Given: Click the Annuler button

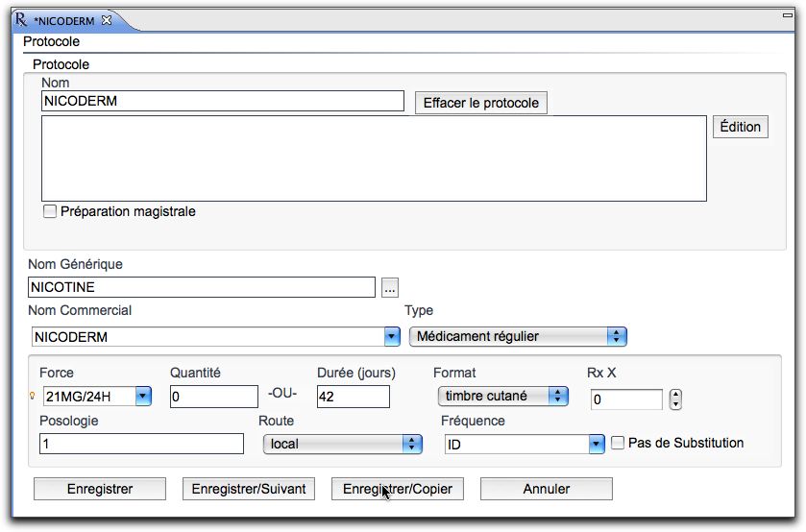Looking at the screenshot, I should click(x=547, y=489).
